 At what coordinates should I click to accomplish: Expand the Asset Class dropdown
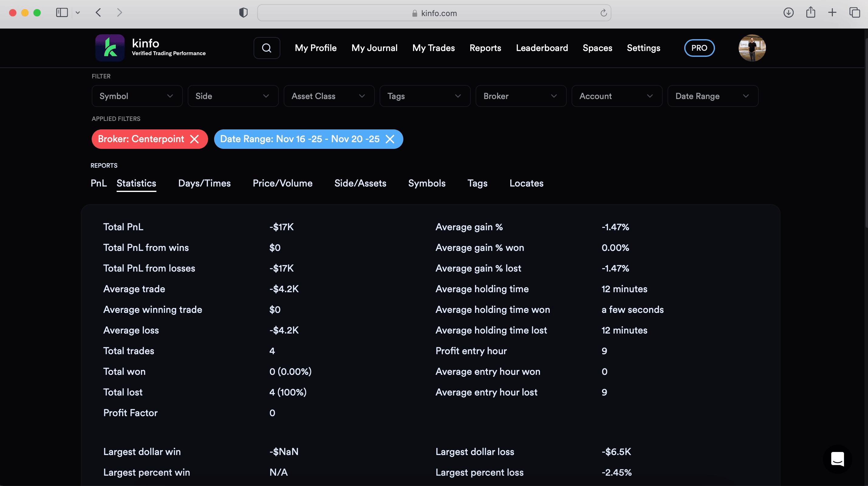(x=329, y=96)
